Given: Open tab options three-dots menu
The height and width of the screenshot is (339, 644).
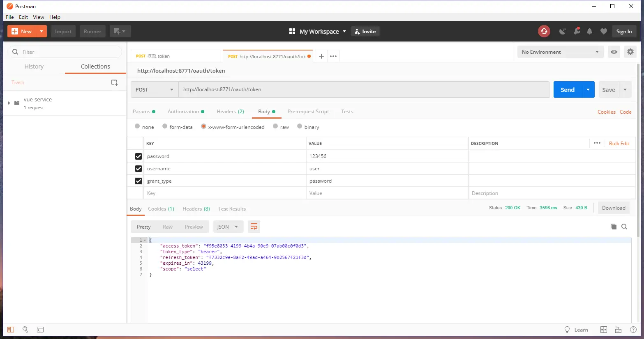Looking at the screenshot, I should click(x=333, y=56).
